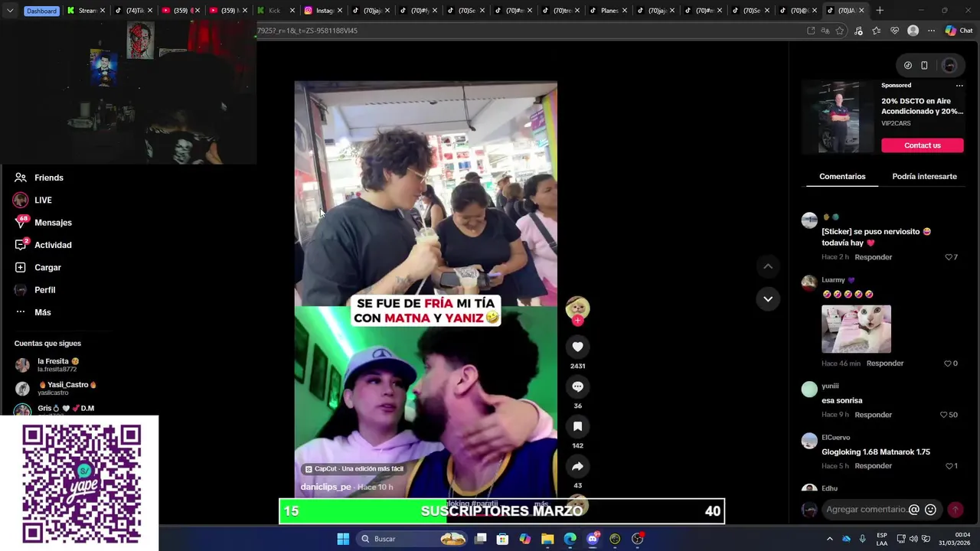Switch to the Comentarios tab
Image resolution: width=980 pixels, height=551 pixels.
point(842,176)
